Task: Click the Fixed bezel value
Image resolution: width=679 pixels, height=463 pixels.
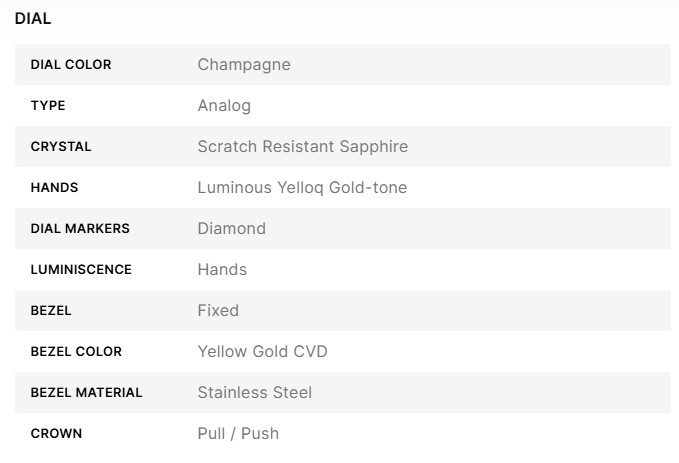Action: [x=218, y=311]
